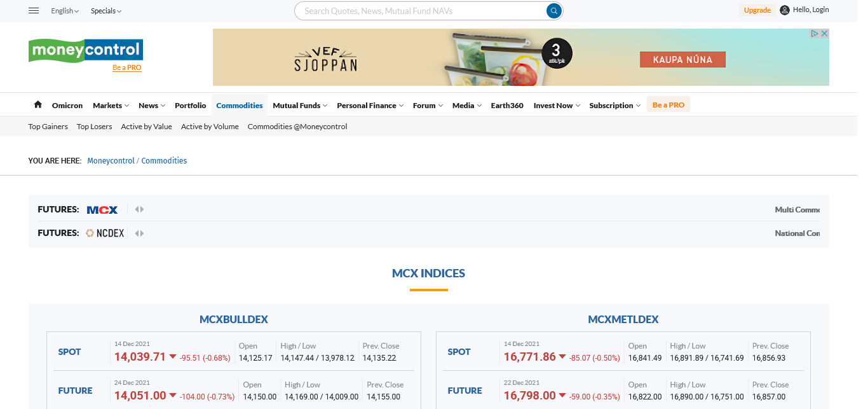868x409 pixels.
Task: Expand the Markets navigation menu
Action: pyautogui.click(x=111, y=106)
